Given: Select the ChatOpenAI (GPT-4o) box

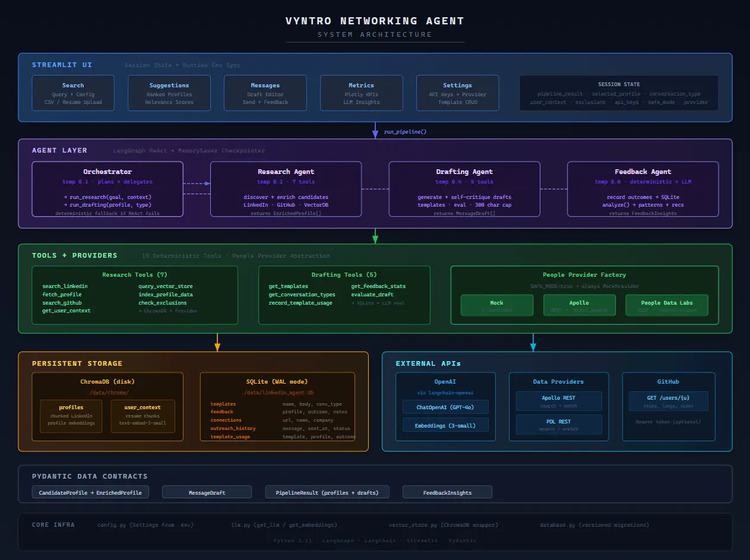Looking at the screenshot, I should (x=445, y=407).
